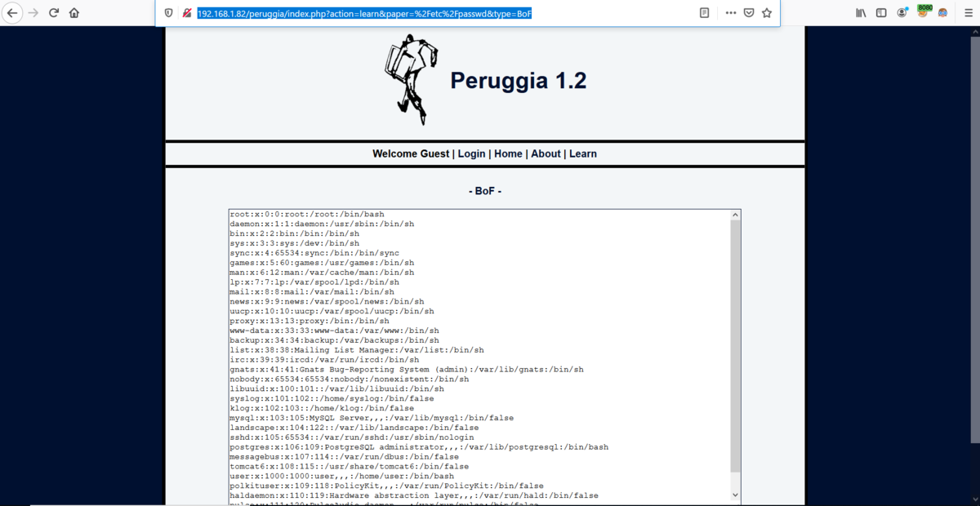Click the forward navigation arrow
Viewport: 980px width, 506px height.
pyautogui.click(x=33, y=13)
